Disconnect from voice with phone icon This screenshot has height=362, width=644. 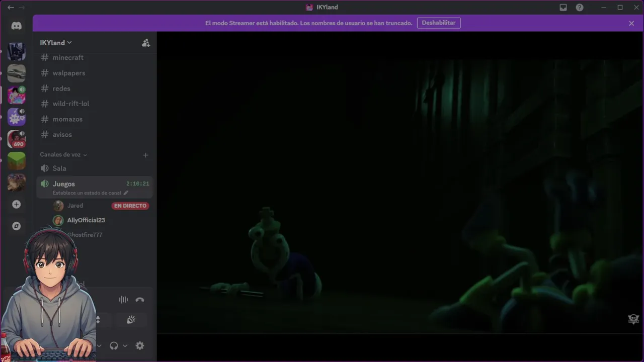(140, 300)
